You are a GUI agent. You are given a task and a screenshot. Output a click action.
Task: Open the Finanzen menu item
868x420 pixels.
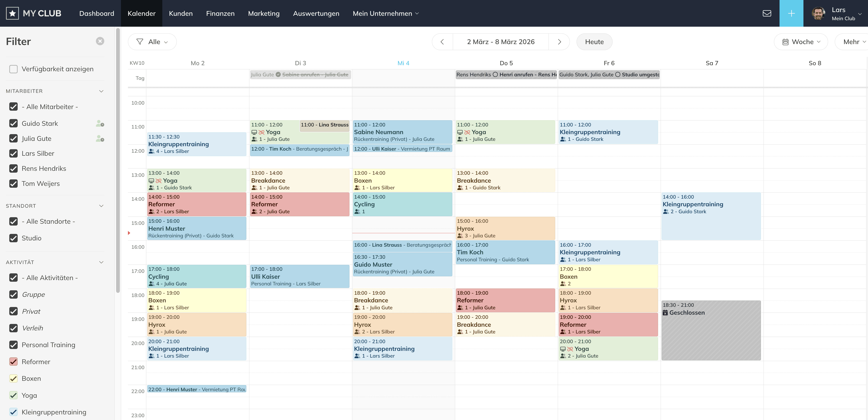(220, 13)
